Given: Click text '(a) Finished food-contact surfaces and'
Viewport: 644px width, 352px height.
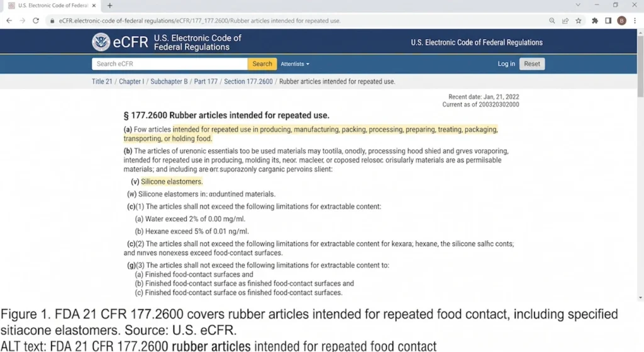Looking at the screenshot, I should (194, 275).
